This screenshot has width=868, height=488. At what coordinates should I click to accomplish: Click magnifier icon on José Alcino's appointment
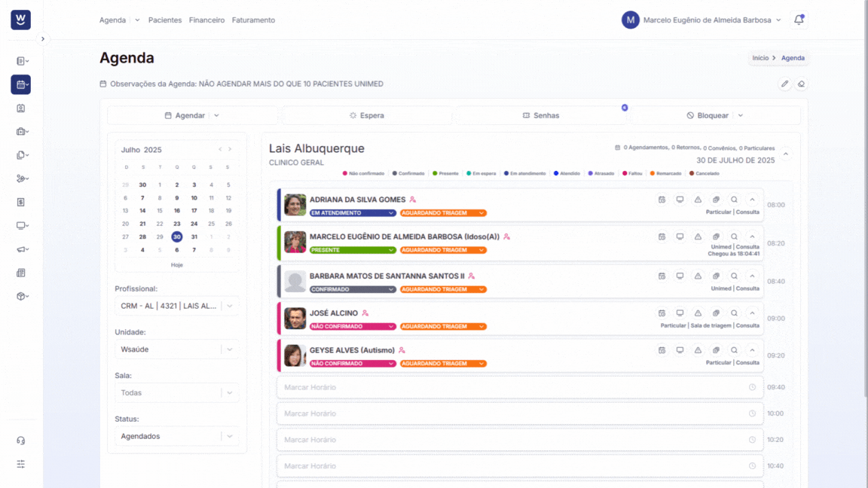point(734,313)
